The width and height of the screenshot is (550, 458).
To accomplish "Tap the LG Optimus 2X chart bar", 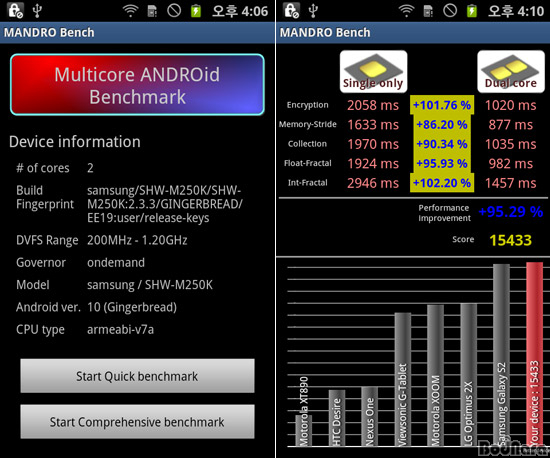I will point(469,375).
